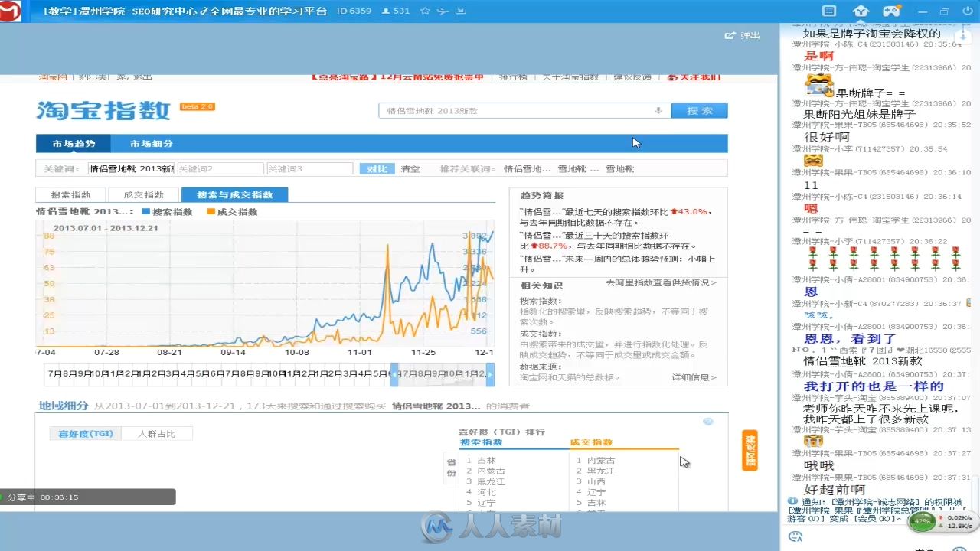Click the right handle of timeline range slider

[x=490, y=373]
